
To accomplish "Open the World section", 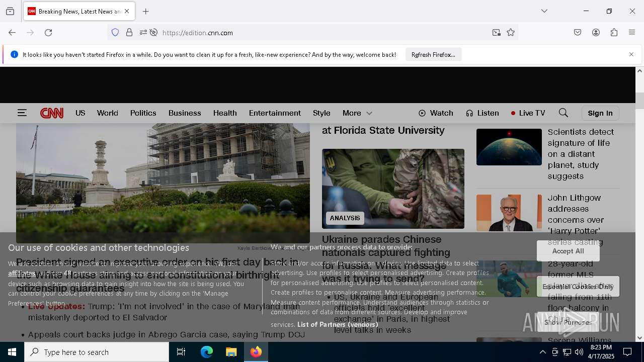I will [108, 113].
